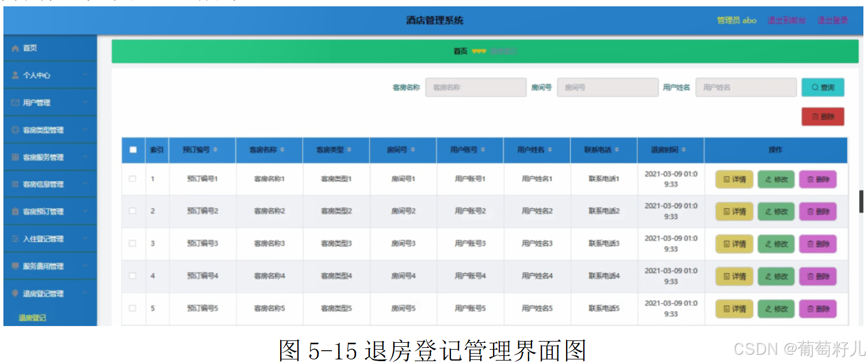Viewport: 868px width, 364px height.
Task: Focus the 客房名称 search input
Action: point(476,87)
